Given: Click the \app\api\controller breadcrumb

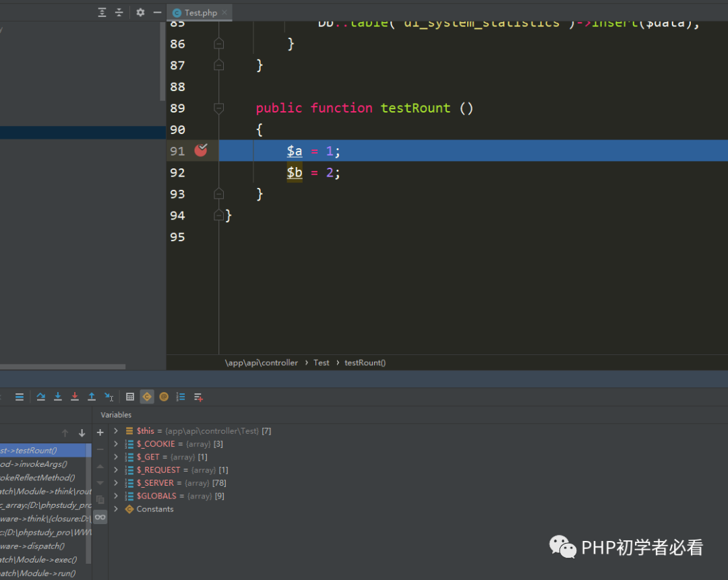Looking at the screenshot, I should click(x=262, y=363).
